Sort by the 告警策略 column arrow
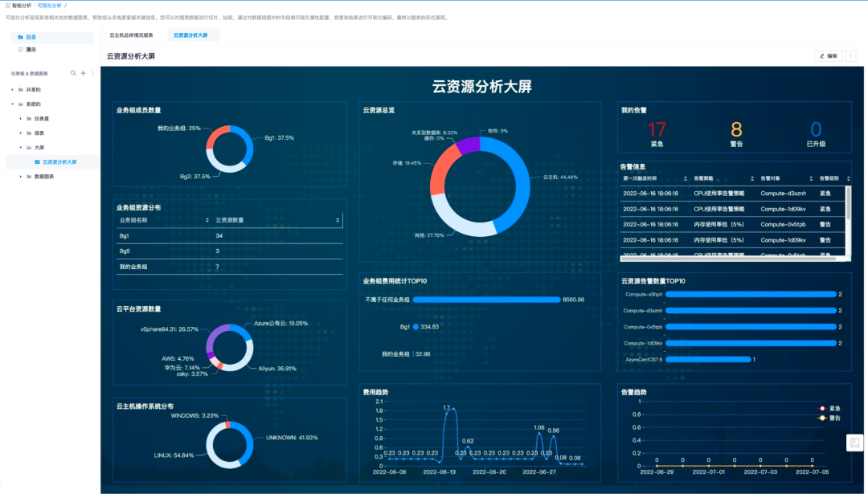 [x=751, y=178]
